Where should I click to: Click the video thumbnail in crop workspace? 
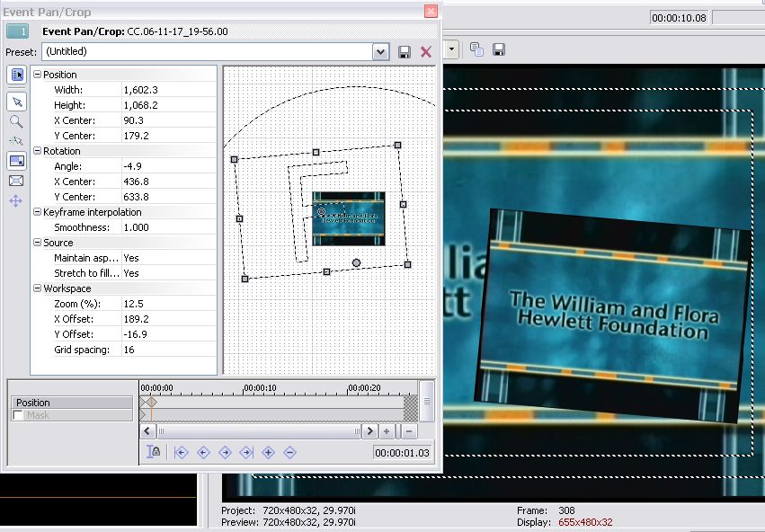tap(349, 218)
